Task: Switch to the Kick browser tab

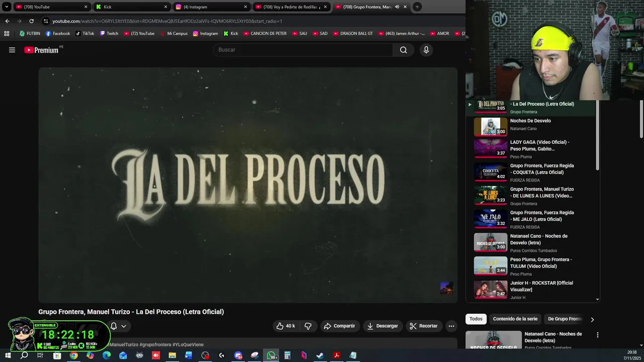Action: pyautogui.click(x=132, y=7)
